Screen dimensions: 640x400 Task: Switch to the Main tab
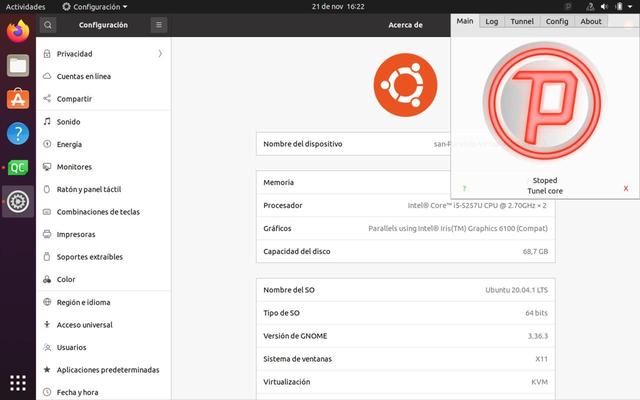[465, 21]
